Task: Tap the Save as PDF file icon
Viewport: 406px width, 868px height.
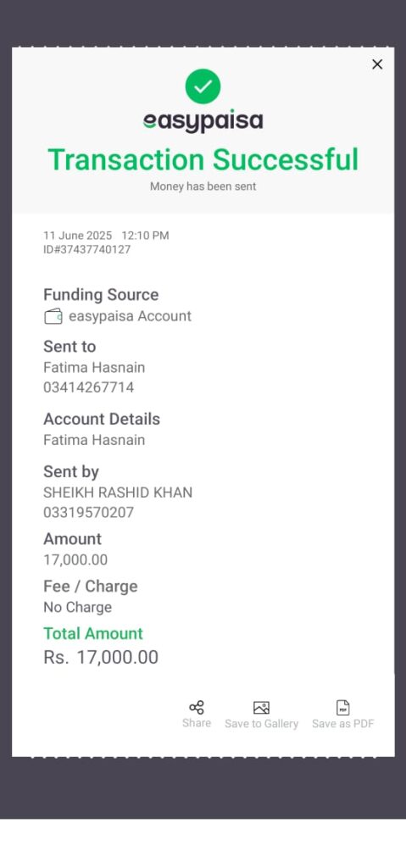Action: click(x=343, y=708)
